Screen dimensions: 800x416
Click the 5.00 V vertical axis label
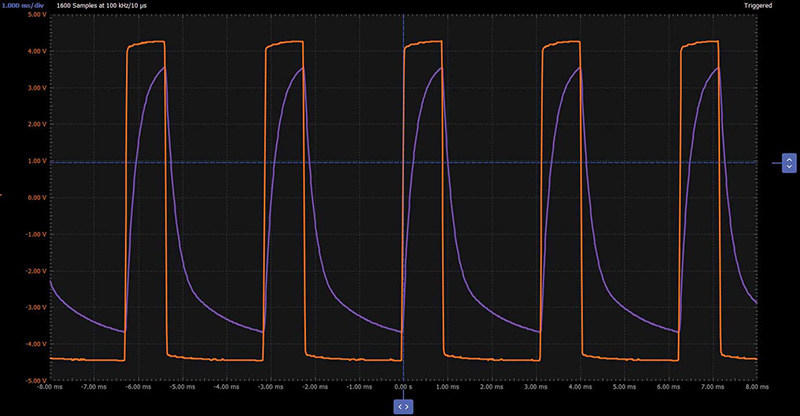(37, 14)
